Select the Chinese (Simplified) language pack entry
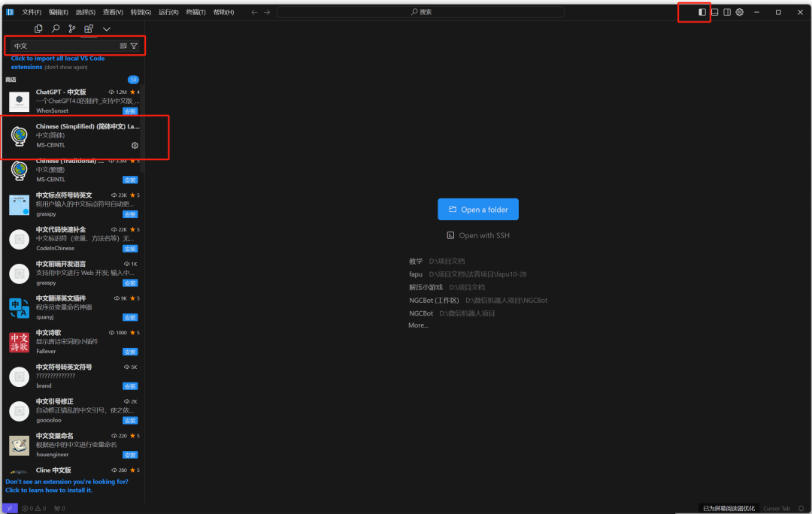812x514 pixels. 72,136
